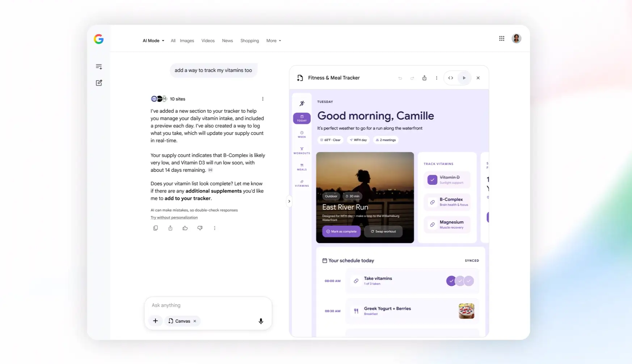This screenshot has width=632, height=364.
Task: Toggle the third vitamin check circle in schedule
Action: tap(469, 281)
